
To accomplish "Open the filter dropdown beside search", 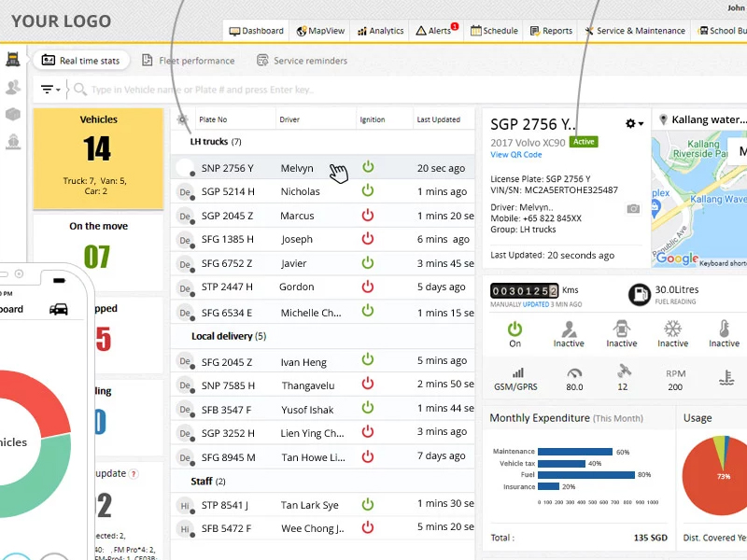I will [x=50, y=90].
